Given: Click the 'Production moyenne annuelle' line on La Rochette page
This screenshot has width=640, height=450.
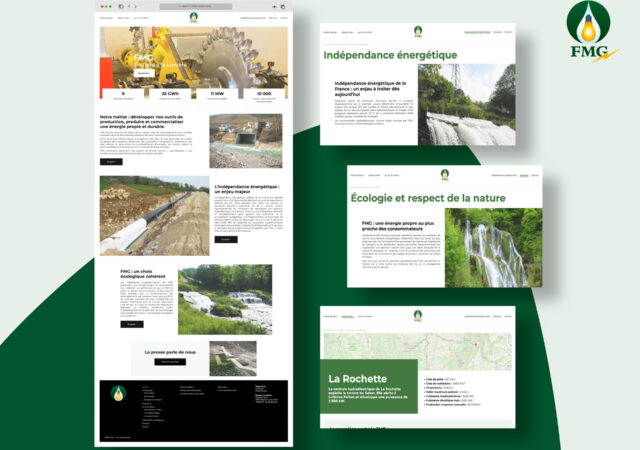Looking at the screenshot, I should (453, 405).
